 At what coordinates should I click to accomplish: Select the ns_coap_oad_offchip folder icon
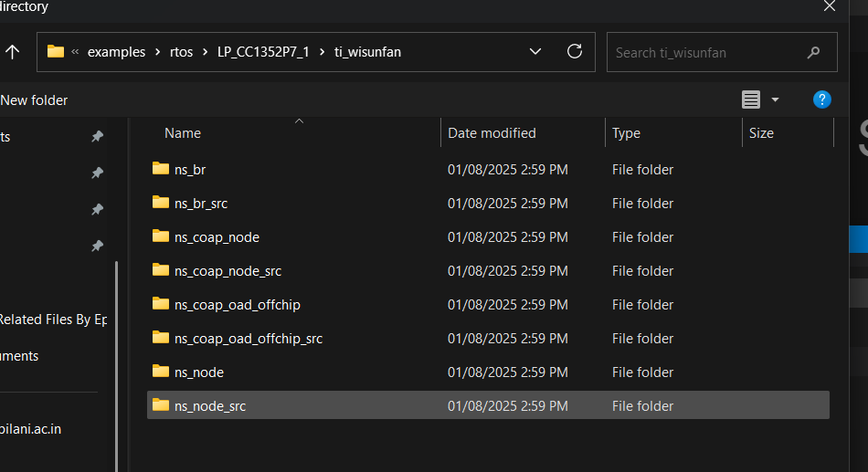click(161, 303)
